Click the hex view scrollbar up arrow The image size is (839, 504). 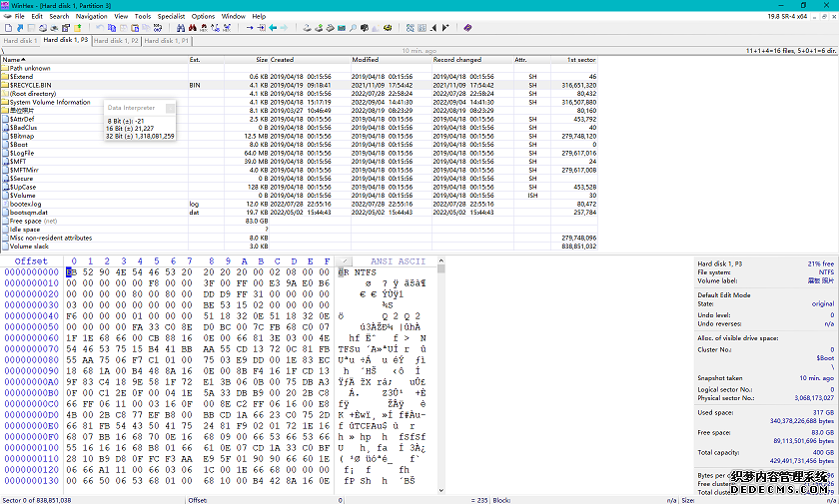pos(440,260)
